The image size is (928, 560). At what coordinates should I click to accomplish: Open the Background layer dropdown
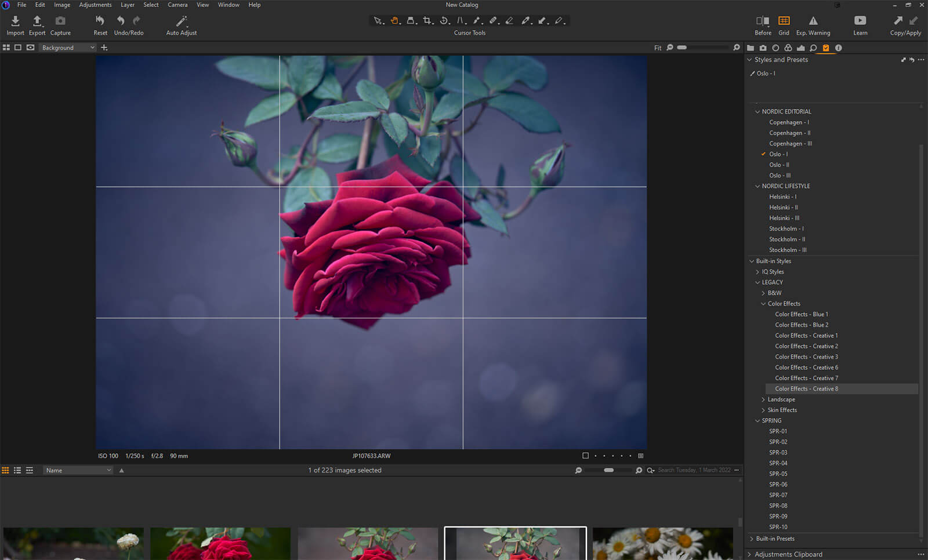click(68, 48)
